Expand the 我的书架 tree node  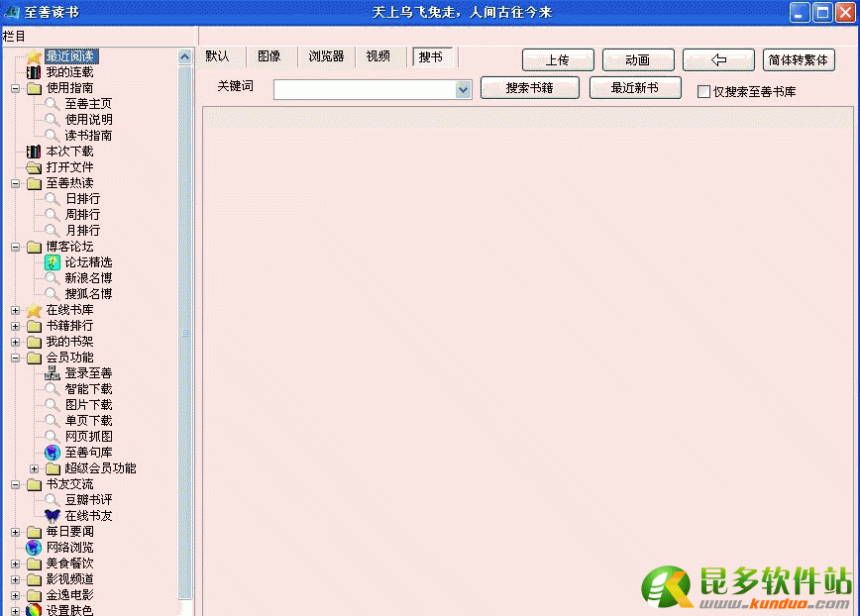[x=16, y=343]
